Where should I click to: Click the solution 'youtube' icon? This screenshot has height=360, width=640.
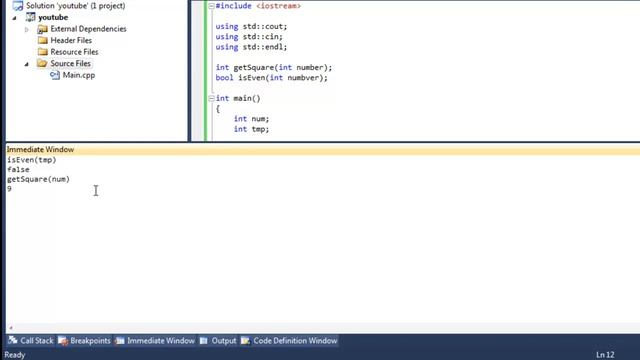click(x=18, y=6)
